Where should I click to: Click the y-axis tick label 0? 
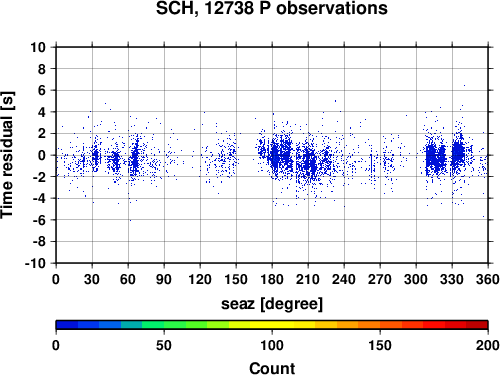click(42, 155)
